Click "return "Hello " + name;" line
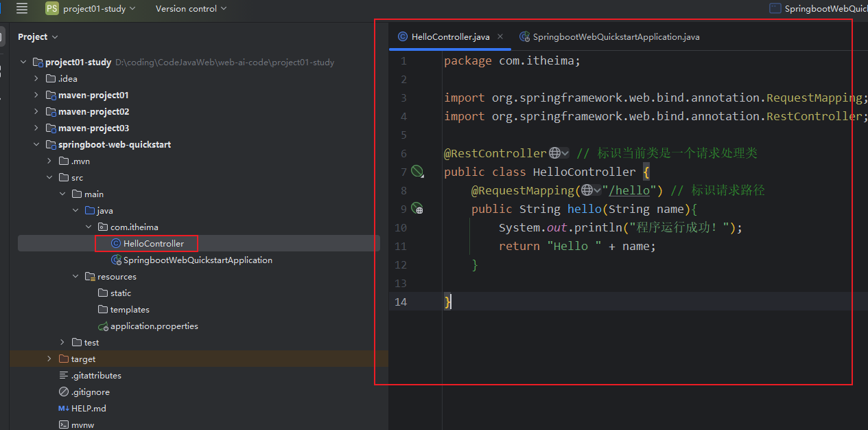 tap(577, 246)
